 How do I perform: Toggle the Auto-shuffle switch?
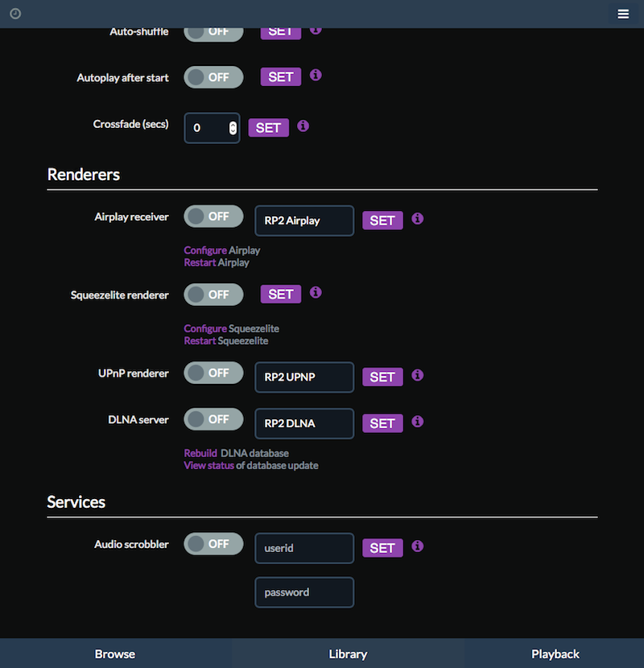tap(213, 33)
